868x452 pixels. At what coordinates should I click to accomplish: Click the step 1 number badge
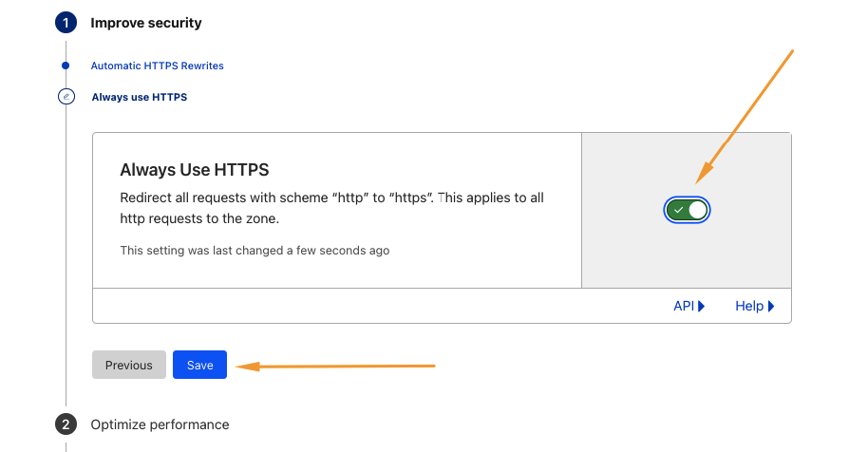pyautogui.click(x=66, y=23)
